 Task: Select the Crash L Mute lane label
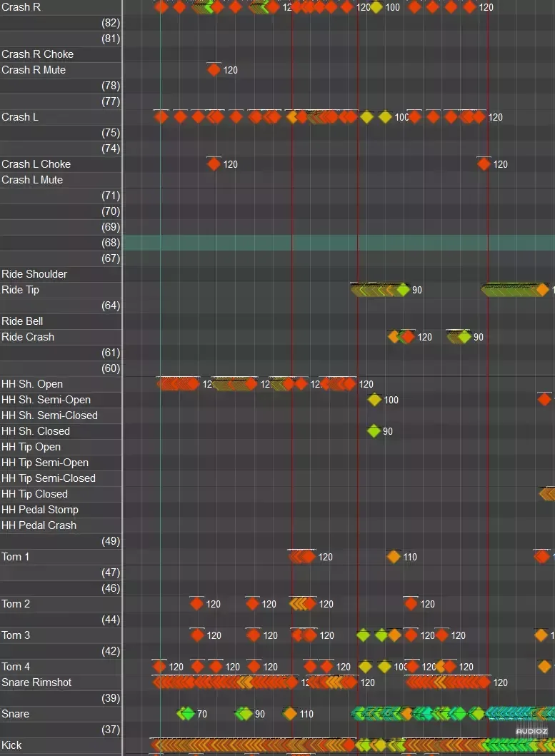(32, 180)
